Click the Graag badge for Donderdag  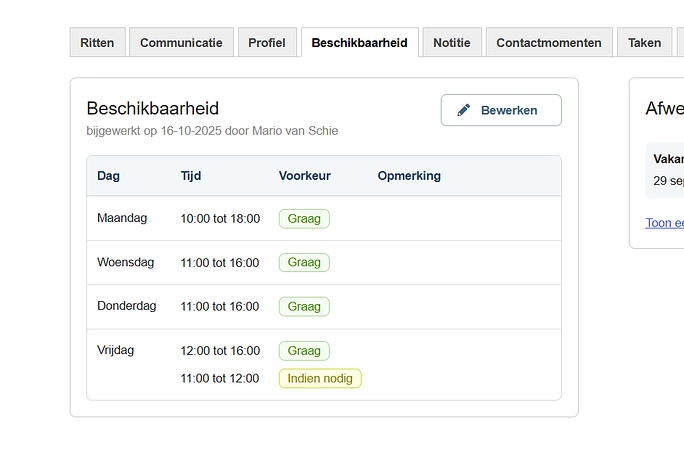304,306
